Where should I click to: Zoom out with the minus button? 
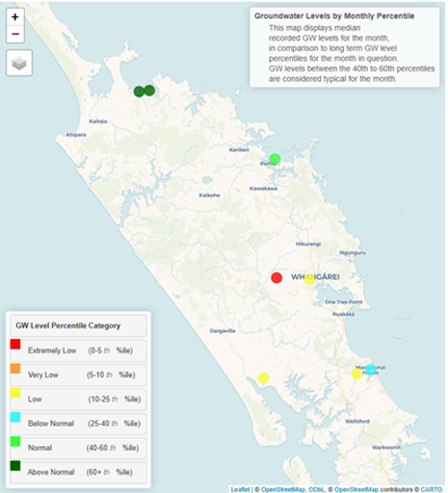point(15,34)
